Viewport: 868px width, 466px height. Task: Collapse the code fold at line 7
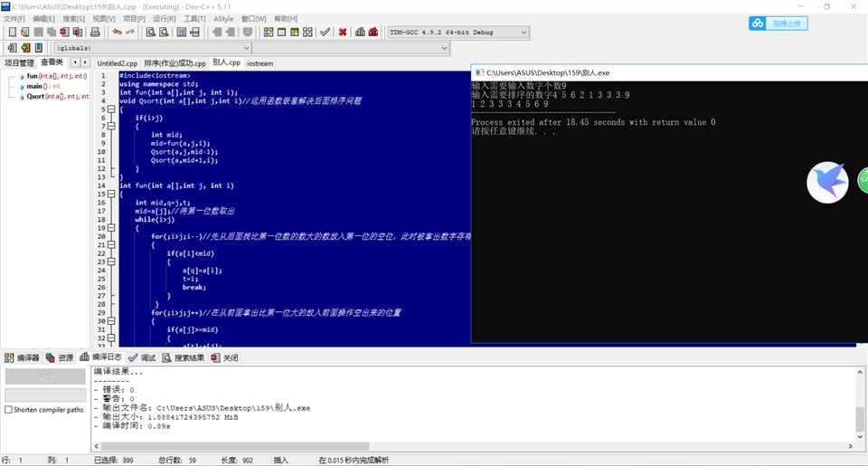111,127
